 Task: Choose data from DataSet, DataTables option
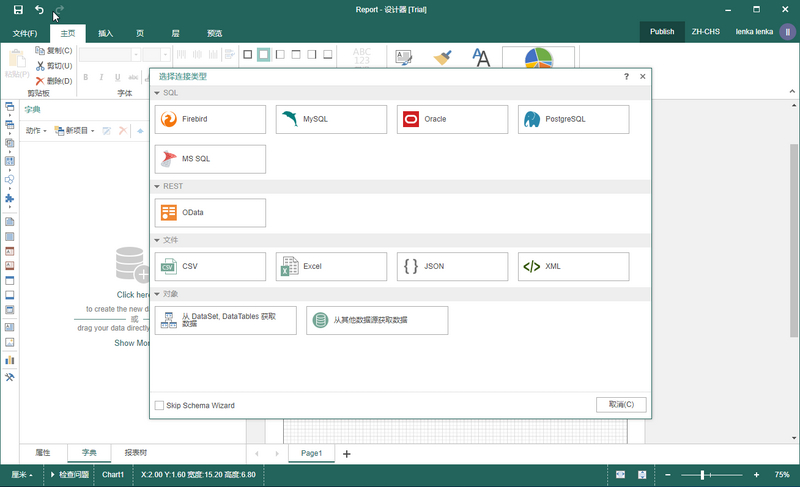pos(226,320)
